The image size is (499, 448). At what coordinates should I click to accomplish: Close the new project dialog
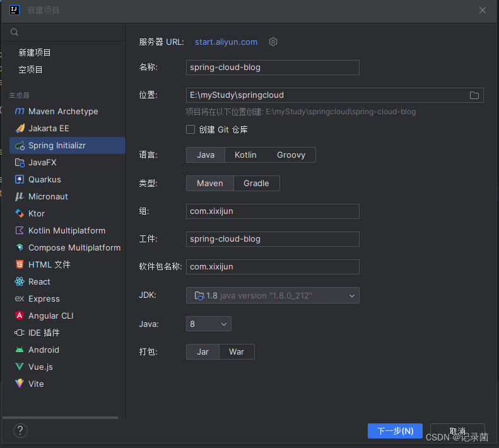[483, 10]
